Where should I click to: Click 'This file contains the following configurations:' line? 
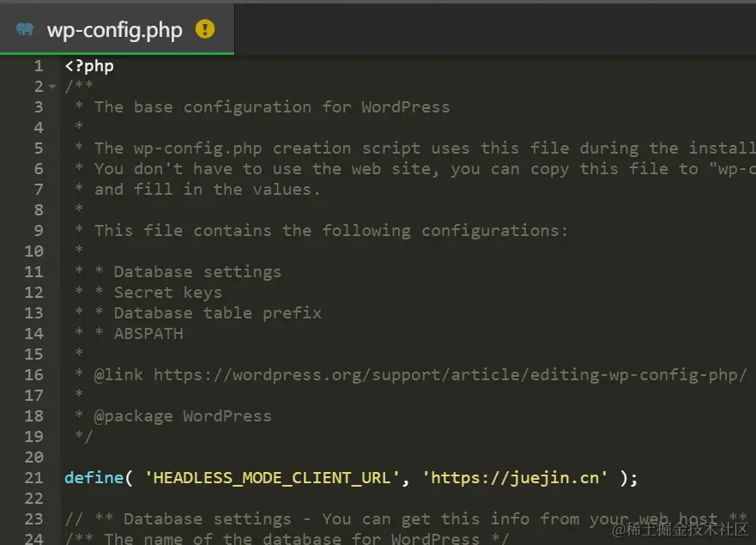(x=331, y=231)
